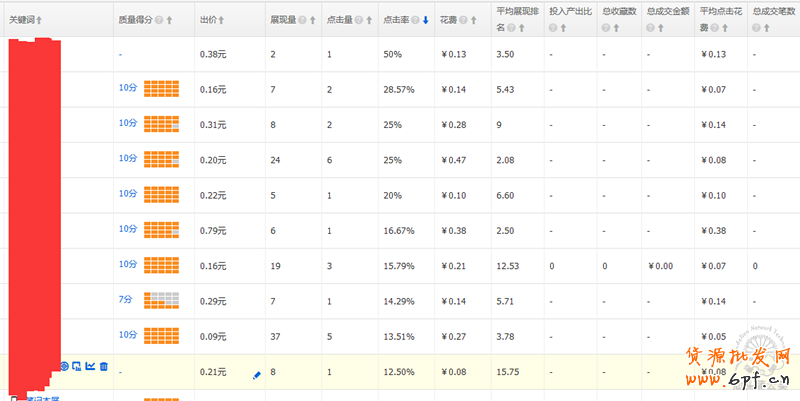The width and height of the screenshot is (800, 401).
Task: Click help icon beside 花费 header
Action: point(466,19)
